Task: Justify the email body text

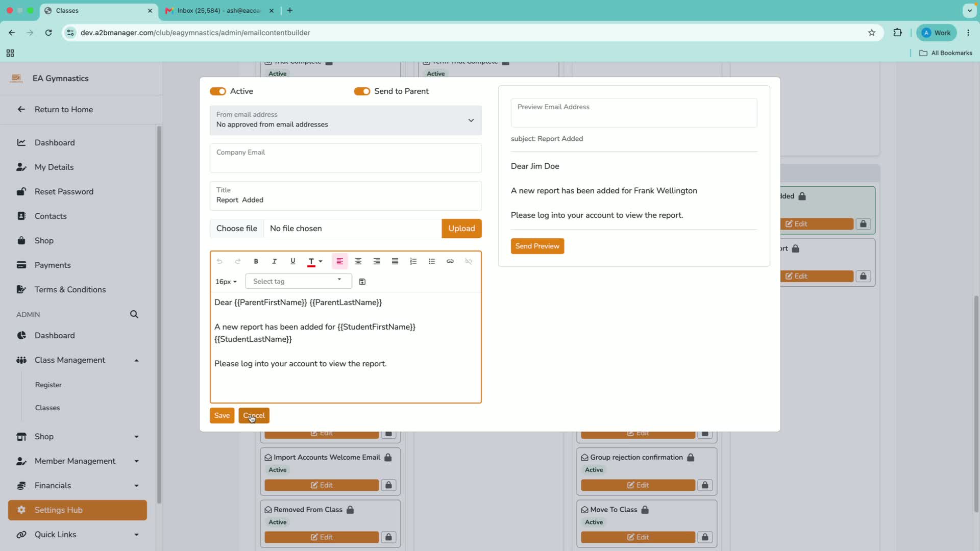Action: 395,261
